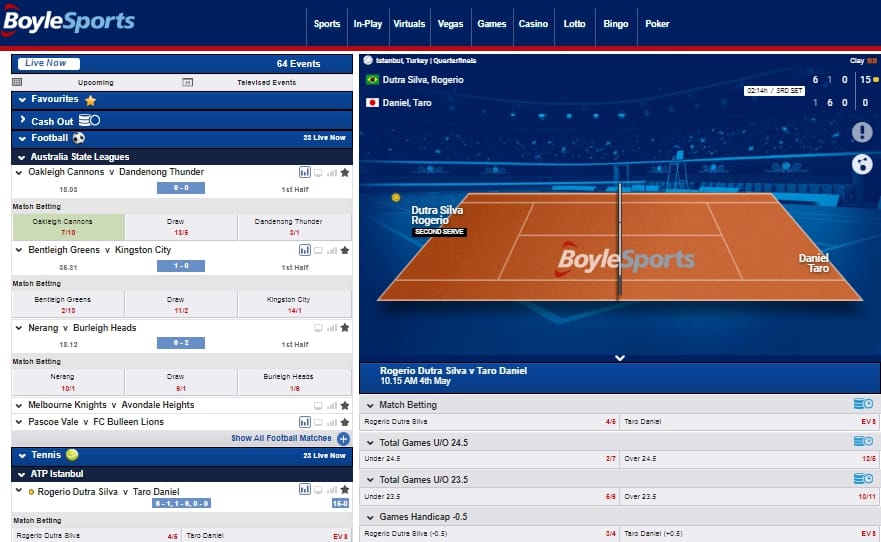
Task: Toggle favourite star for Pascoe Vale match
Action: (345, 422)
